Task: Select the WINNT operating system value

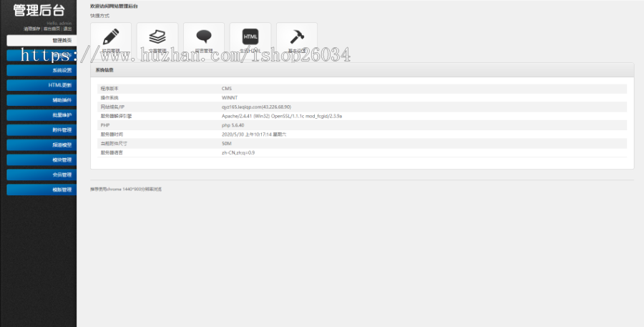Action: (230, 98)
